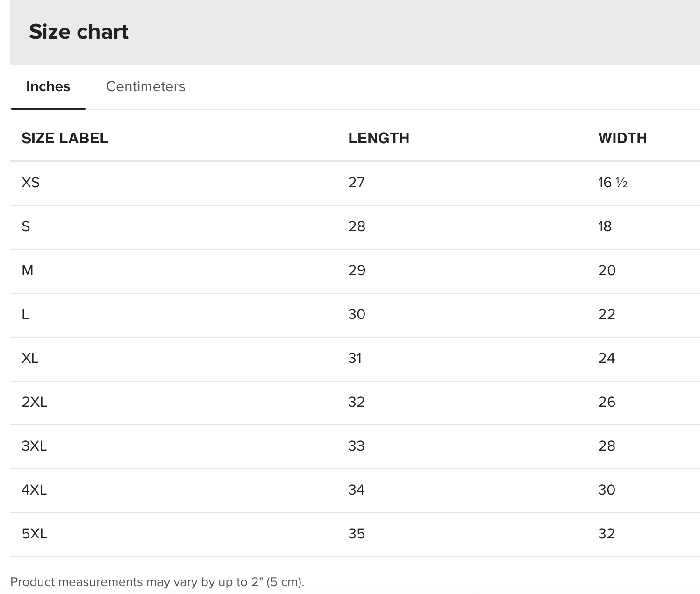This screenshot has width=700, height=594.
Task: Click the length value 35 for 5XL
Action: tap(356, 534)
